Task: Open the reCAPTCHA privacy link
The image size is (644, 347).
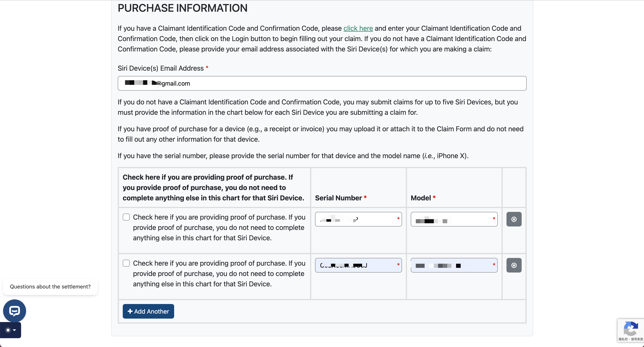Action: pyautogui.click(x=623, y=339)
